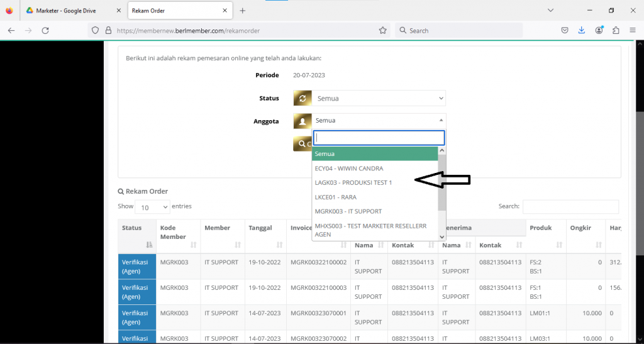The image size is (644, 344).
Task: Bookmark this page with the star icon
Action: [382, 30]
